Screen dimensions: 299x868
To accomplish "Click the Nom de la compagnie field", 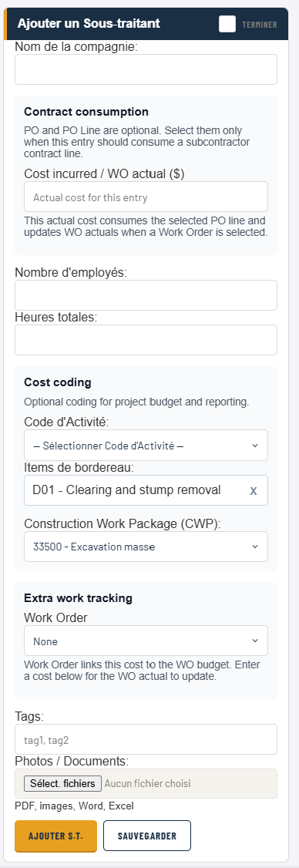I will (x=146, y=69).
